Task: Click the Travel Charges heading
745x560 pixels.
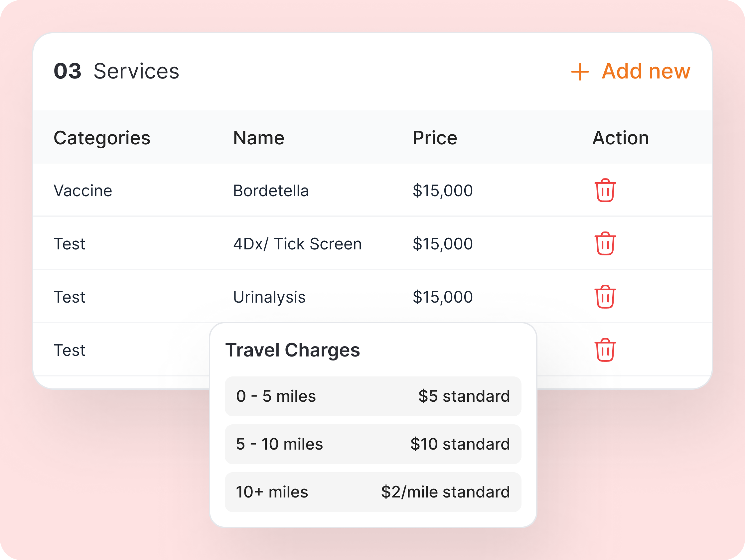Action: pos(292,350)
